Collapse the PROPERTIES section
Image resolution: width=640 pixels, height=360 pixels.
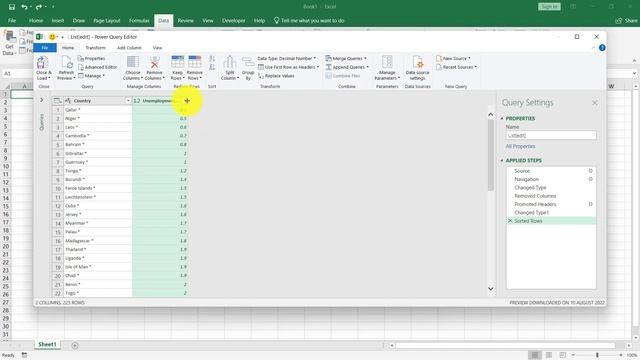[502, 118]
